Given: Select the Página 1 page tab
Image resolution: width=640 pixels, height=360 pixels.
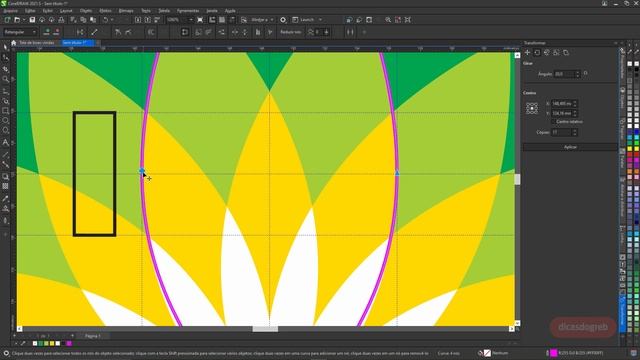Looking at the screenshot, I should coord(93,336).
